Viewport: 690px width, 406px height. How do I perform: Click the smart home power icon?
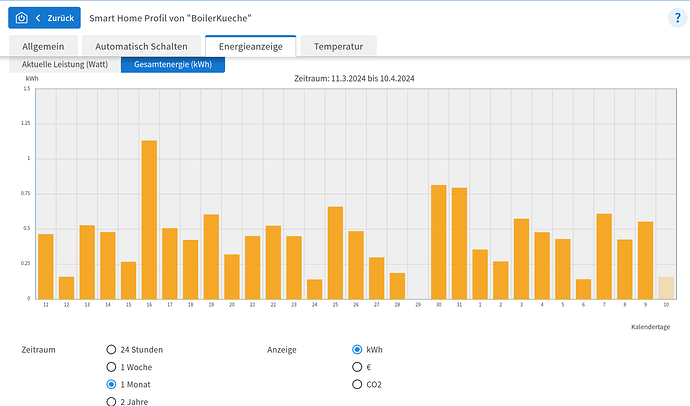[21, 18]
